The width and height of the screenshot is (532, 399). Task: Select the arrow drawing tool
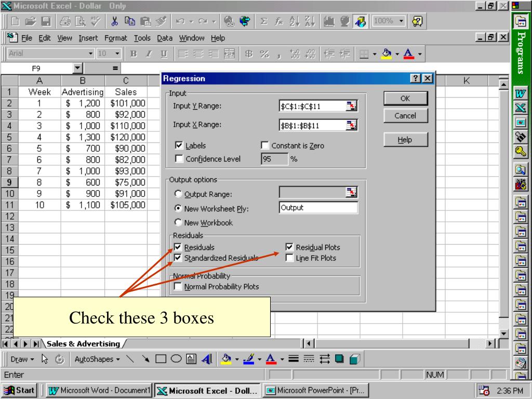pyautogui.click(x=145, y=358)
